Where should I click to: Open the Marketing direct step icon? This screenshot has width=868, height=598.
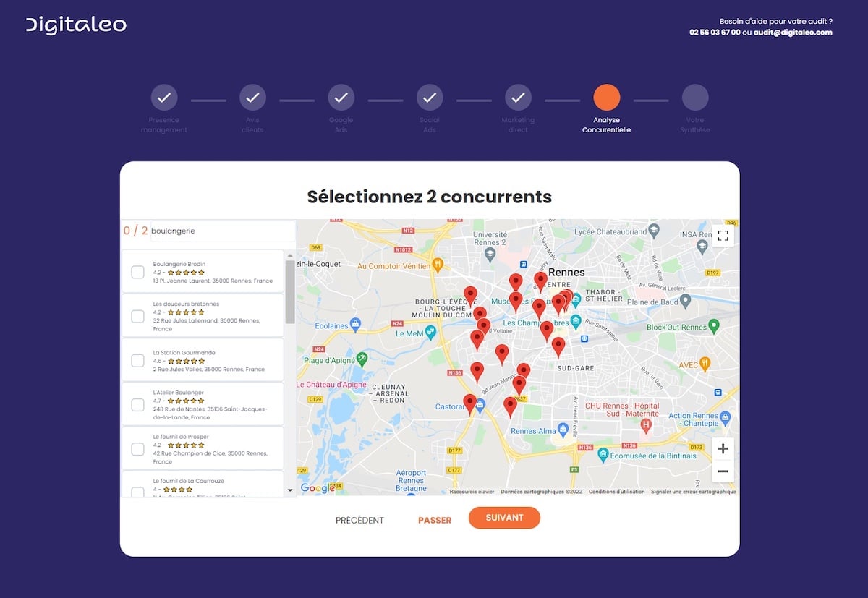coord(518,97)
